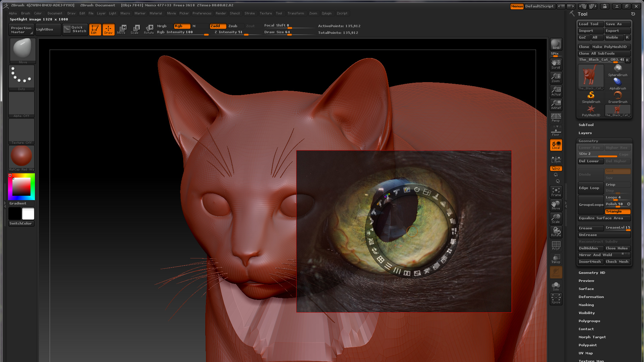Toggle the Zadd sculpt mode
Viewport: 644px width, 362px height.
pos(217,26)
